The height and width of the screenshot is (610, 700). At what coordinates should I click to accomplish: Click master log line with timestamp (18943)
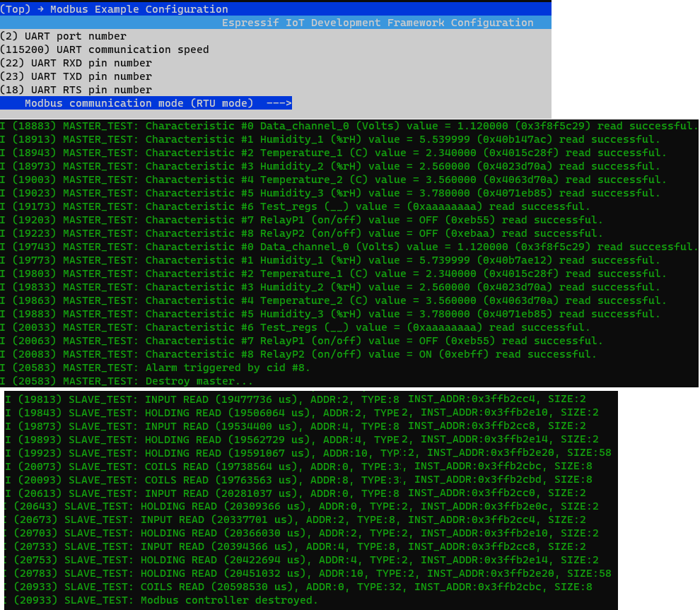tap(332, 153)
